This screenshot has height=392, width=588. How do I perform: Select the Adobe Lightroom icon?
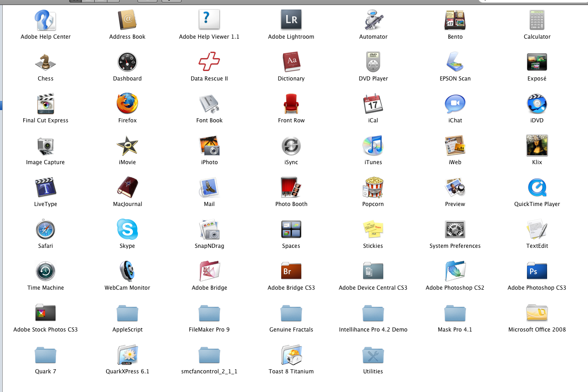[291, 20]
